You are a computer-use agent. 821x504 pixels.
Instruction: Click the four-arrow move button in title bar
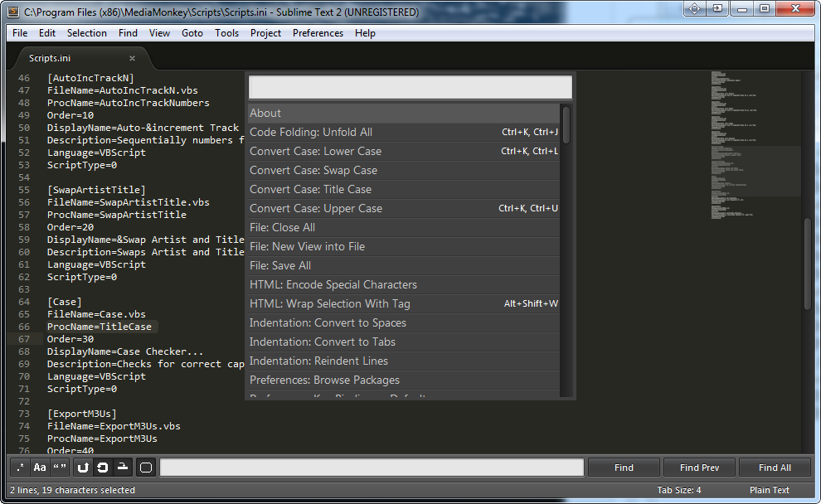694,8
